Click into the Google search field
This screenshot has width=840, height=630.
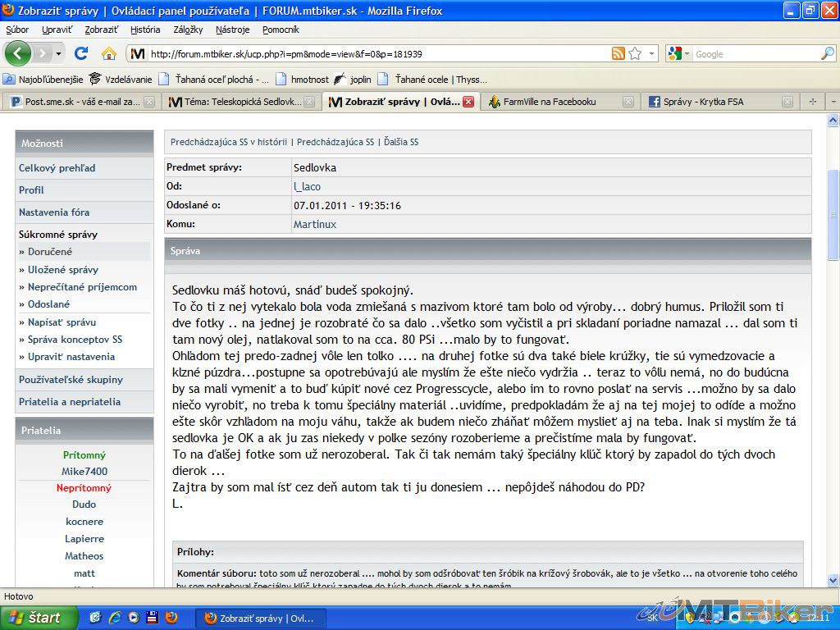click(753, 54)
